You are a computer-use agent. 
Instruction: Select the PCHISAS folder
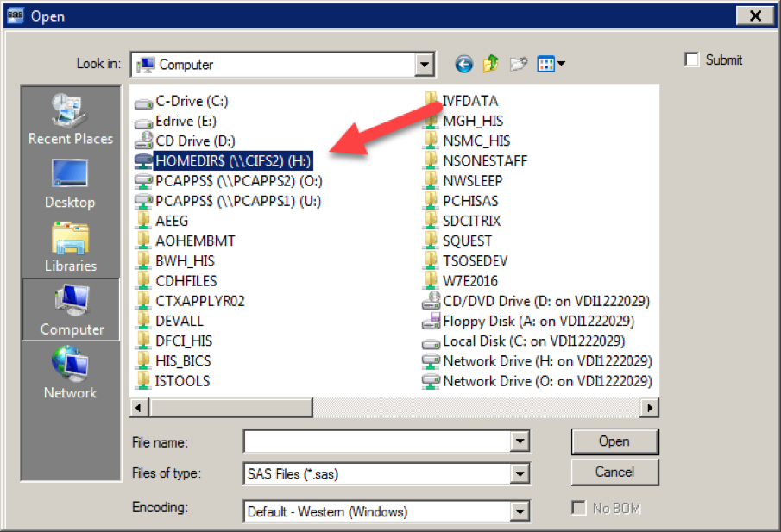pos(461,201)
